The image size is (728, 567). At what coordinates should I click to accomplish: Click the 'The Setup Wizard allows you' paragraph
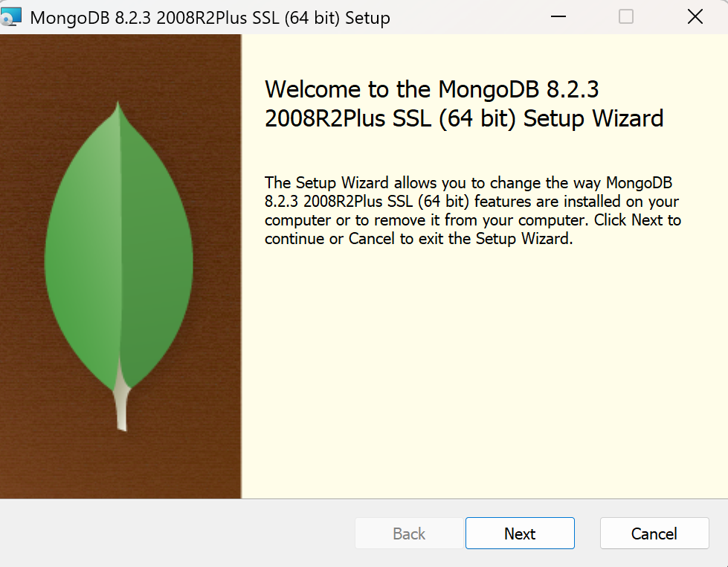point(473,211)
